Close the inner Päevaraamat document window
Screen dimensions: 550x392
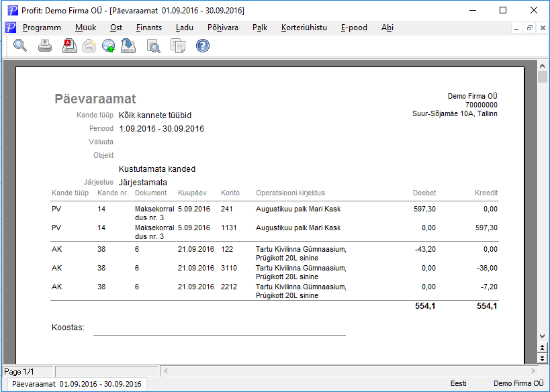(x=543, y=28)
